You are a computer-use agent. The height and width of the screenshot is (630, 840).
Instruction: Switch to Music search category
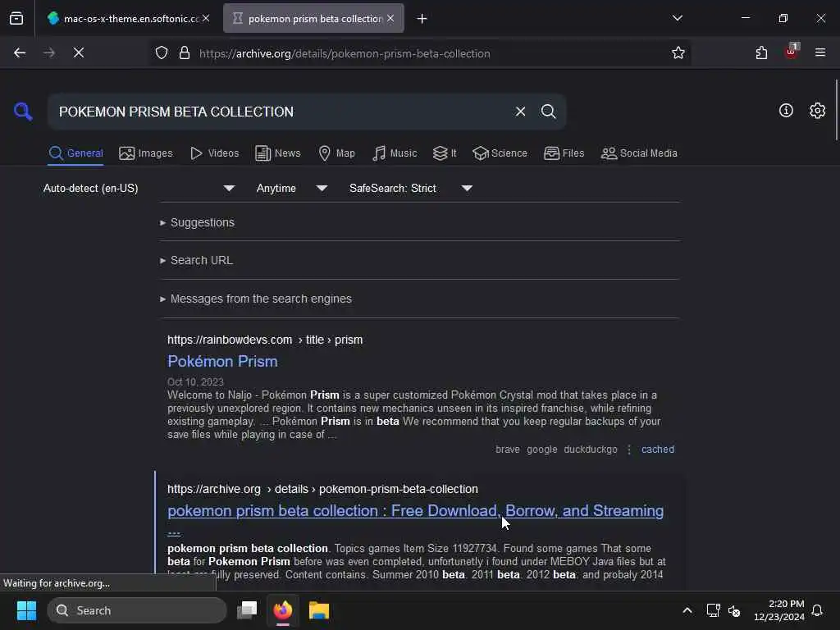click(x=395, y=153)
